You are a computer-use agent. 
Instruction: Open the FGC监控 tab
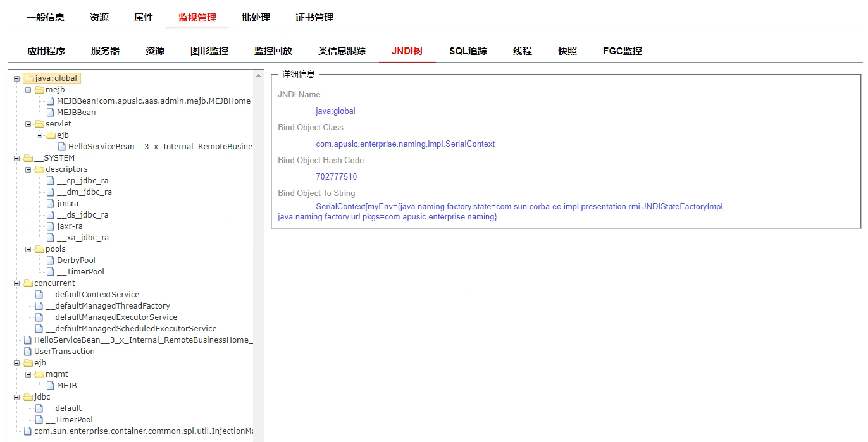(622, 51)
